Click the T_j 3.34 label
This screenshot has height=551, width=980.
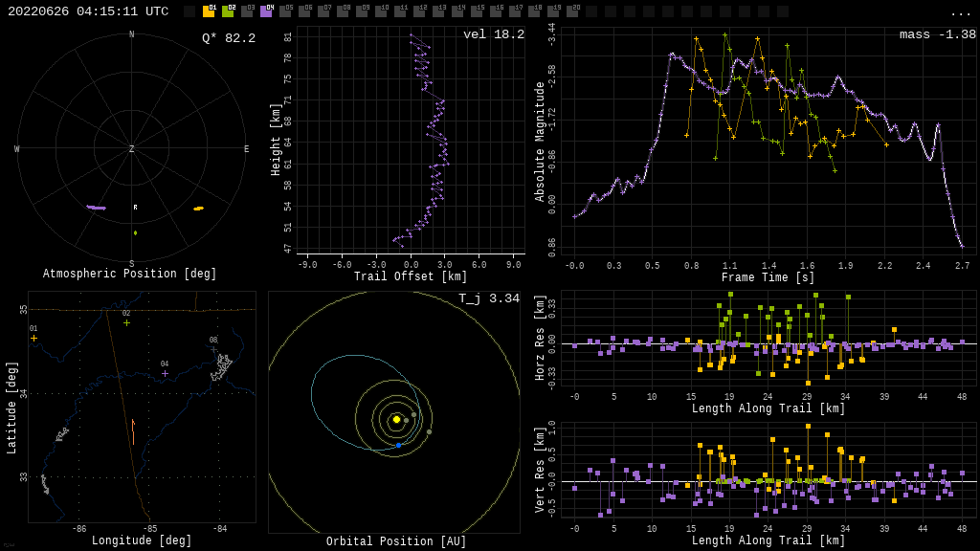click(488, 298)
